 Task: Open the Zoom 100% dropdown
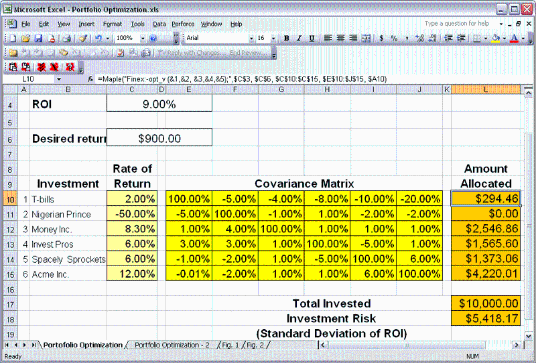143,38
